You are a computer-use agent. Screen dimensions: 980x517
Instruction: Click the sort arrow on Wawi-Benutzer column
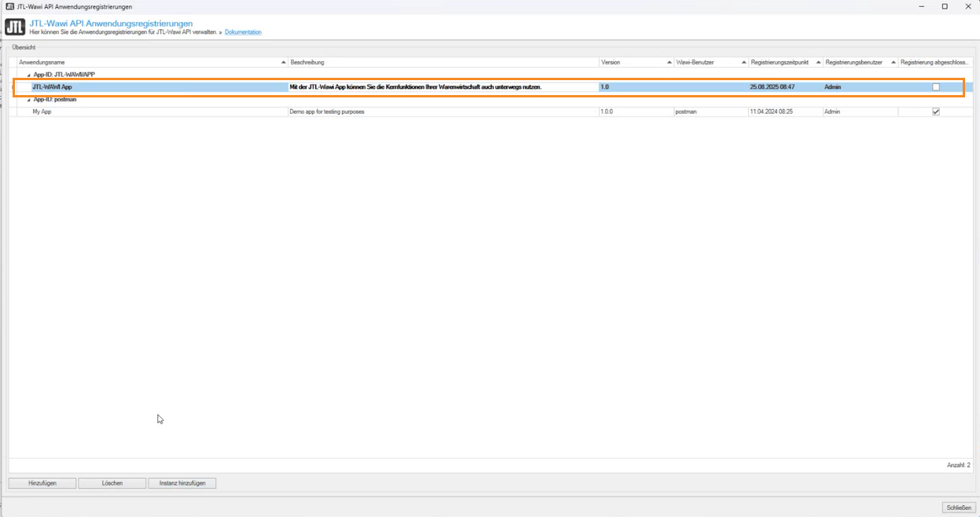click(743, 63)
